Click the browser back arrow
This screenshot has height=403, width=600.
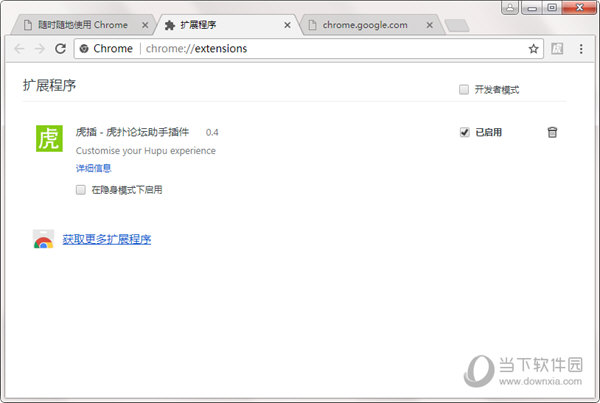(19, 49)
